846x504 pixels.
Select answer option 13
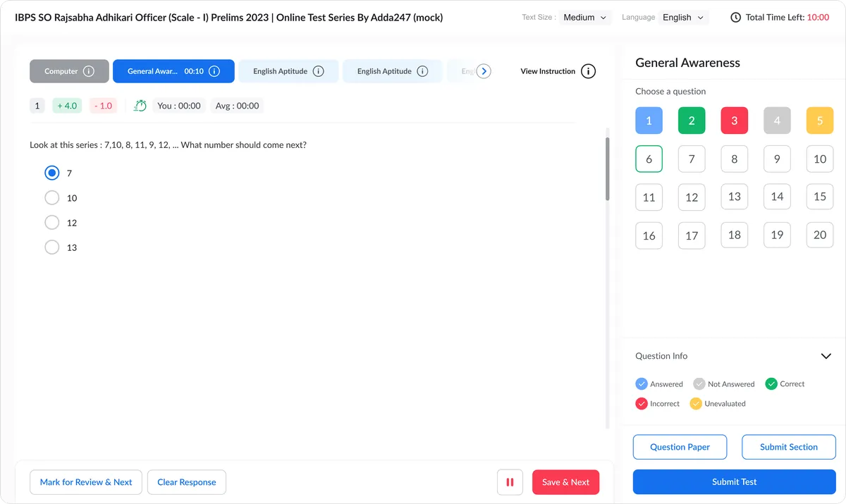point(51,247)
